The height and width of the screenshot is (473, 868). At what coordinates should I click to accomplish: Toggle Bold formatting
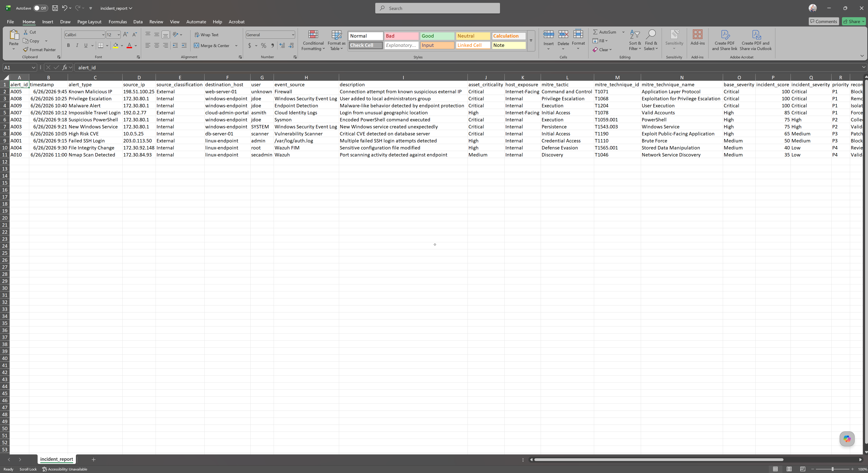pyautogui.click(x=68, y=46)
